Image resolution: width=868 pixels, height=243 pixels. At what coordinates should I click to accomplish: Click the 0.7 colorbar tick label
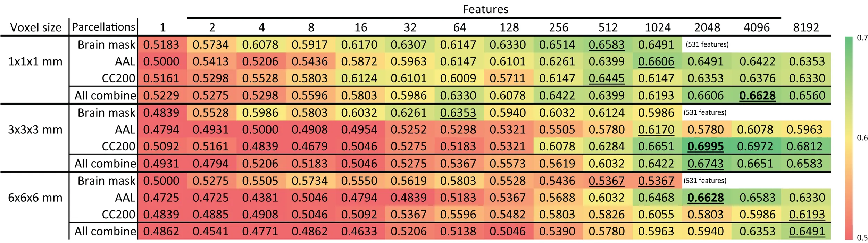tap(862, 37)
